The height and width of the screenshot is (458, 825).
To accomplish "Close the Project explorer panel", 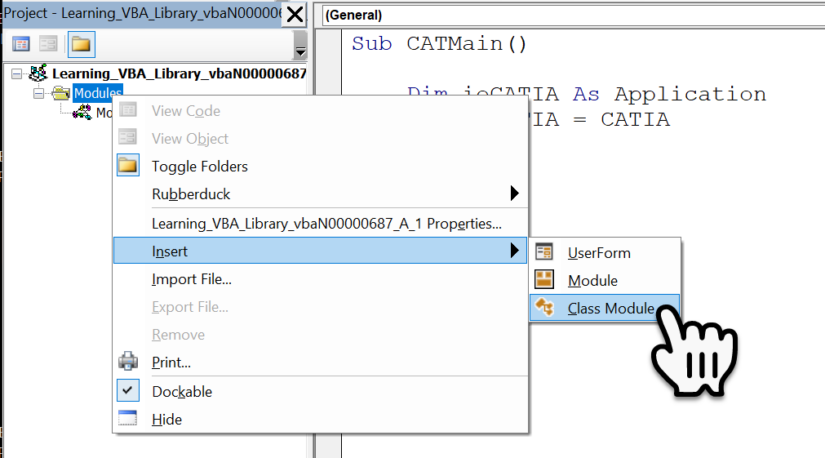I will [295, 15].
